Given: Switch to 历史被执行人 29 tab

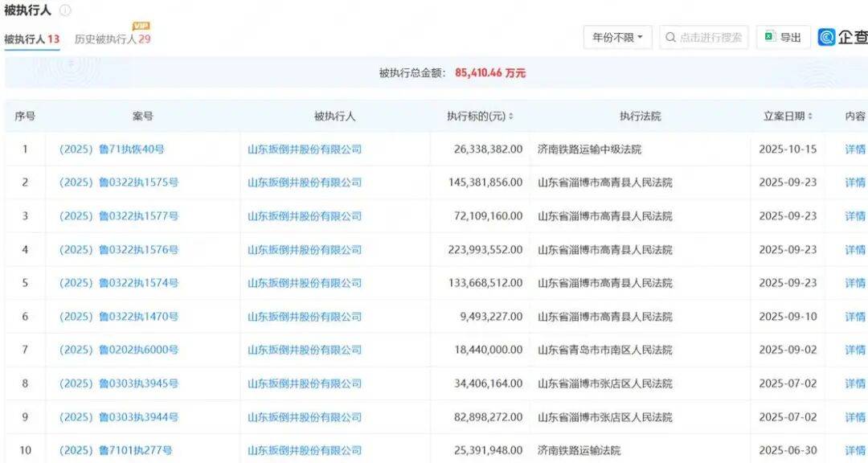Looking at the screenshot, I should 113,39.
